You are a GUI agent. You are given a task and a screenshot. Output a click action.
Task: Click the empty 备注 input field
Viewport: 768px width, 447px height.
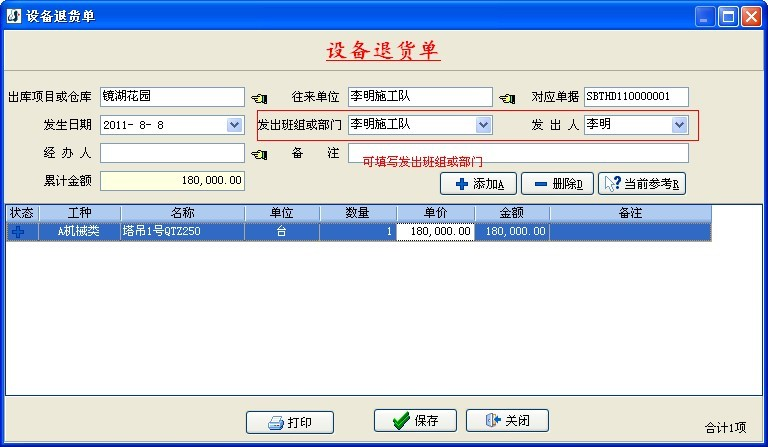(x=518, y=153)
